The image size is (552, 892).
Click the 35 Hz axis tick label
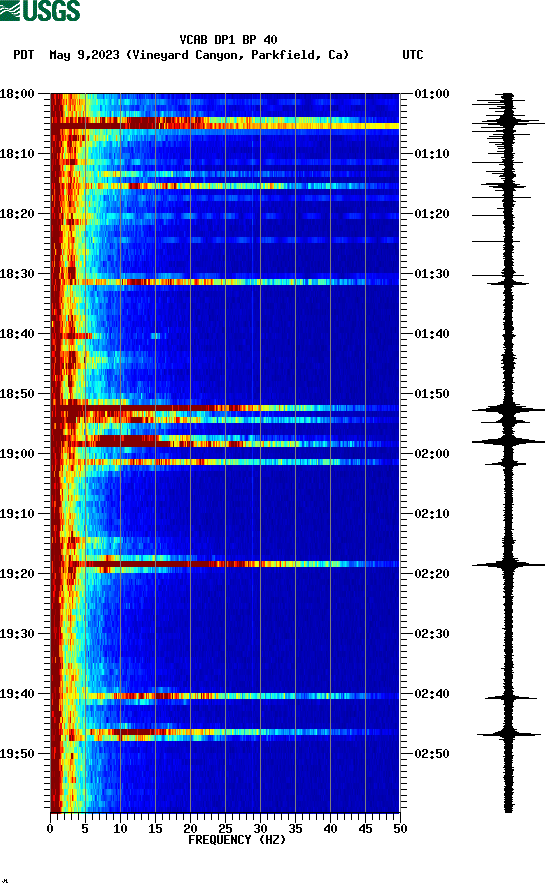[x=295, y=829]
